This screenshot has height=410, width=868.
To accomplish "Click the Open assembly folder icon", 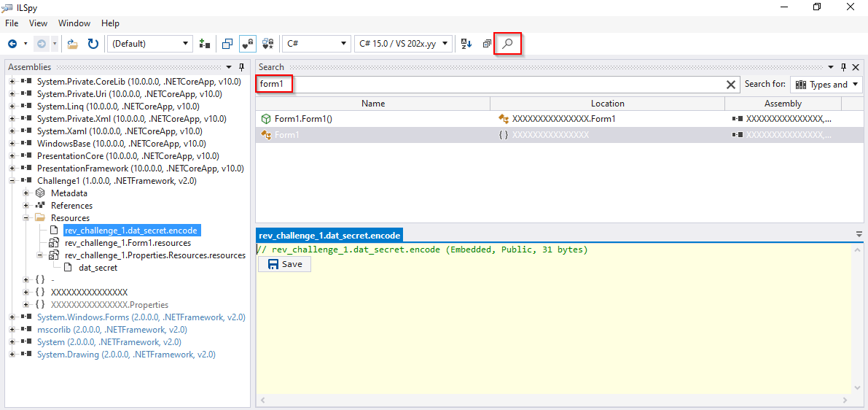I will 73,44.
